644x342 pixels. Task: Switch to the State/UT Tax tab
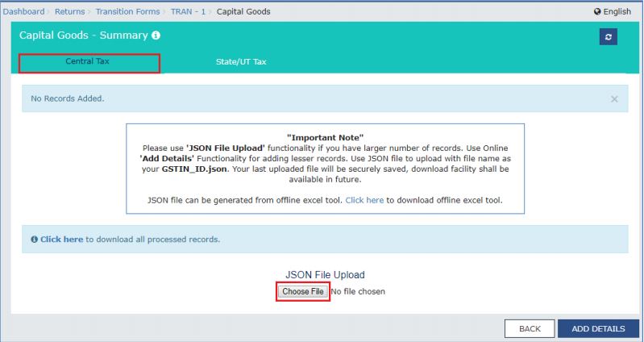pyautogui.click(x=241, y=62)
